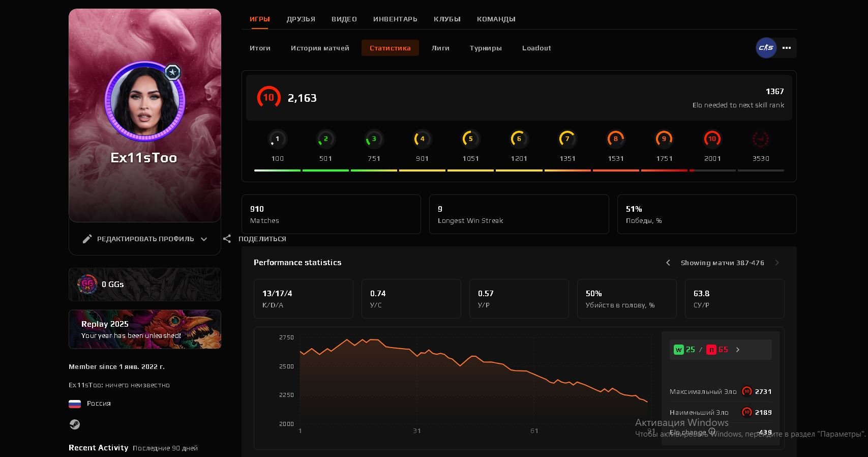The height and width of the screenshot is (457, 868).
Task: Open the Лиги sub-tab
Action: pyautogui.click(x=440, y=48)
